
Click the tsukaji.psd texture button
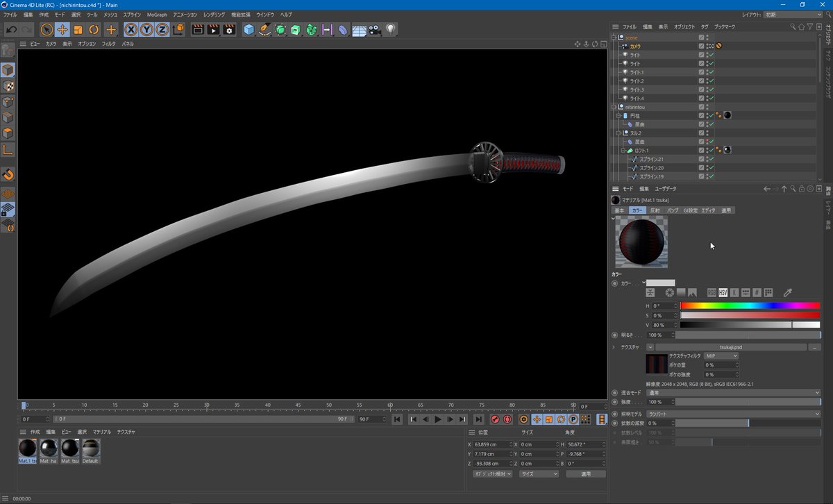731,347
